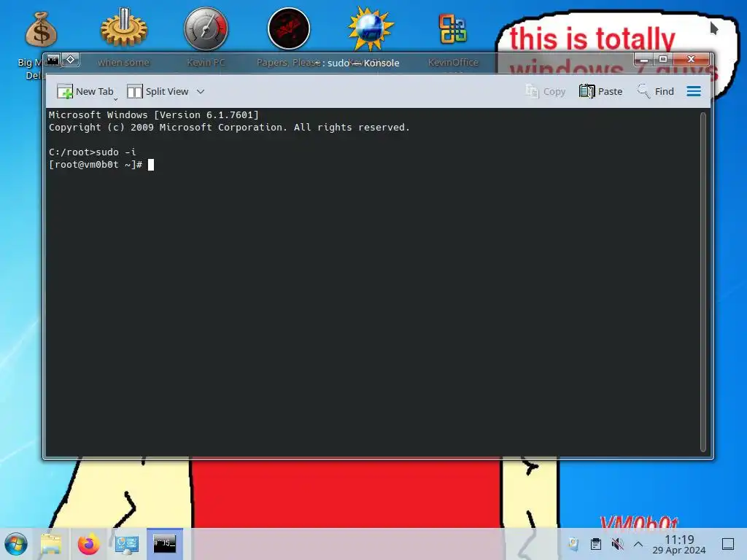Expand the Split View chevron menu
The image size is (747, 560).
[201, 91]
